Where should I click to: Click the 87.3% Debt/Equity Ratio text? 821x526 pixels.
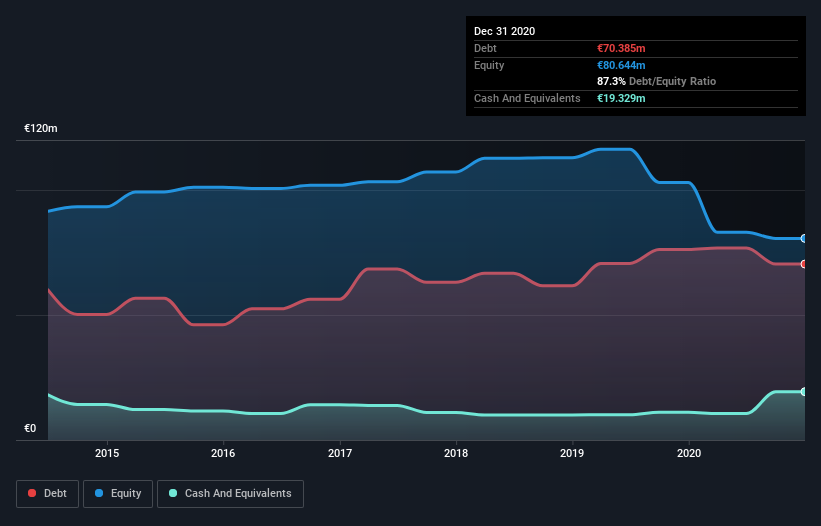657,82
